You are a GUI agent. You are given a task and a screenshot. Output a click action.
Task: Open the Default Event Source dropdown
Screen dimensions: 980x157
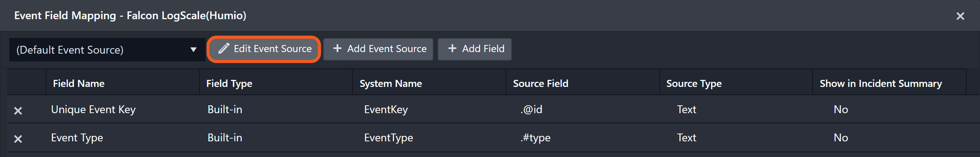pos(107,50)
